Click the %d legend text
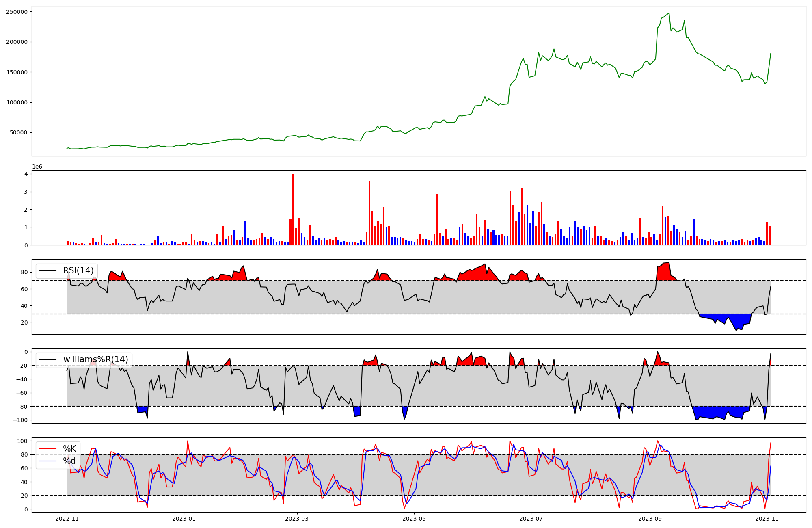 (69, 461)
